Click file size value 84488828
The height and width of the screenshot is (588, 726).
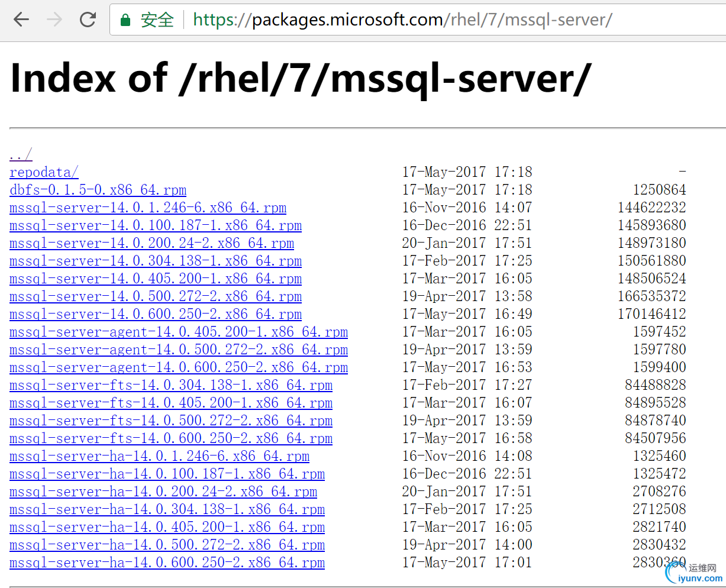pyautogui.click(x=656, y=385)
